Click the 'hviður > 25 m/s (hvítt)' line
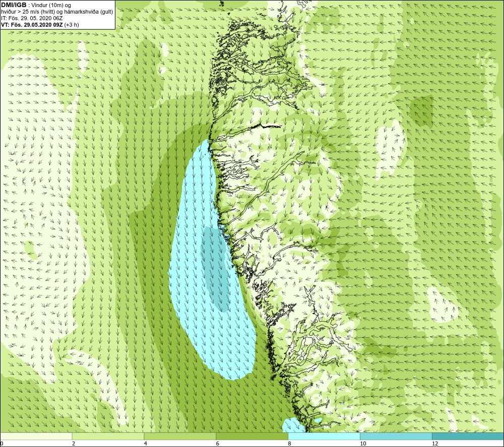The image size is (504, 447). coord(57,12)
